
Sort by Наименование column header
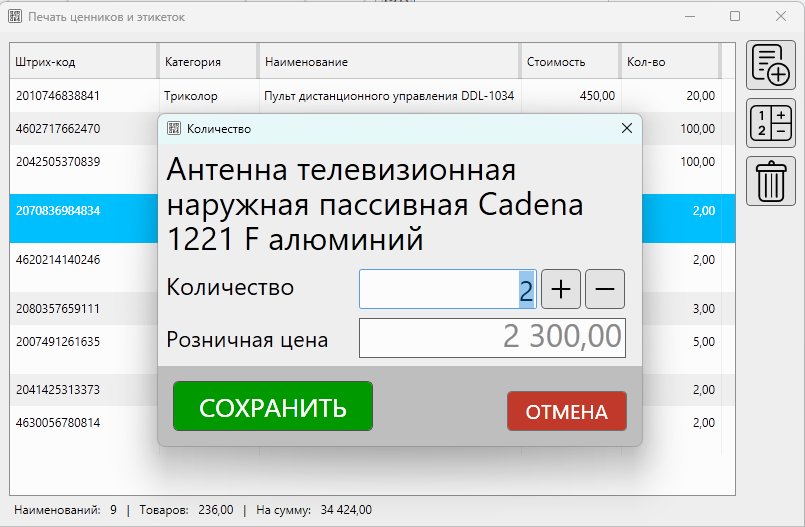click(388, 62)
